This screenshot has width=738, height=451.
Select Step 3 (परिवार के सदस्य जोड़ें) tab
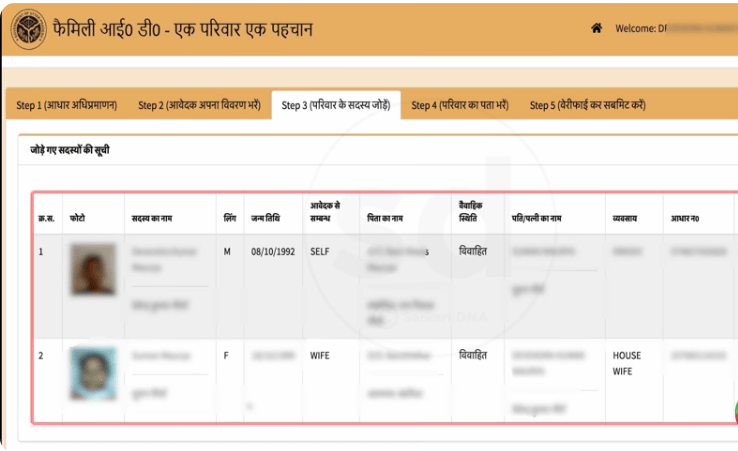click(336, 105)
